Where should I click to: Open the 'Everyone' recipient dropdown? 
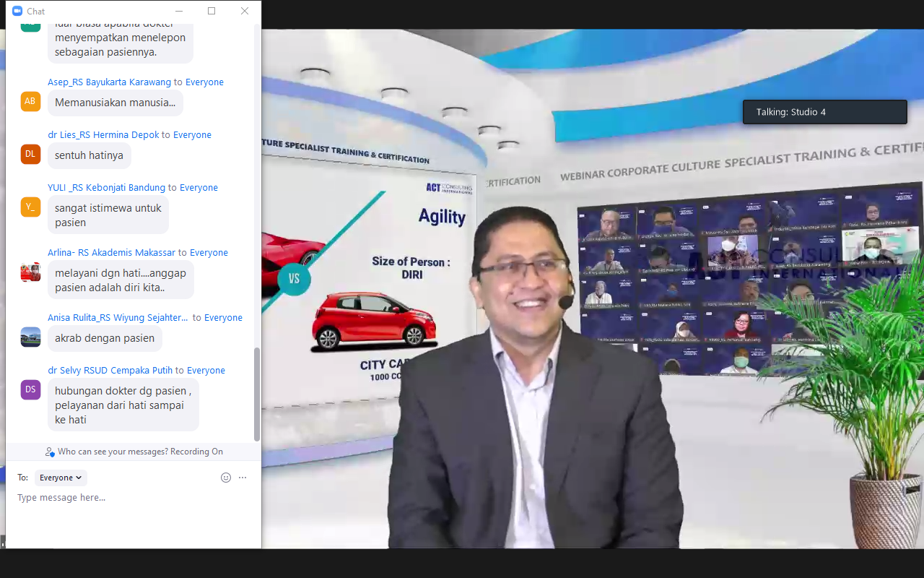pyautogui.click(x=61, y=478)
